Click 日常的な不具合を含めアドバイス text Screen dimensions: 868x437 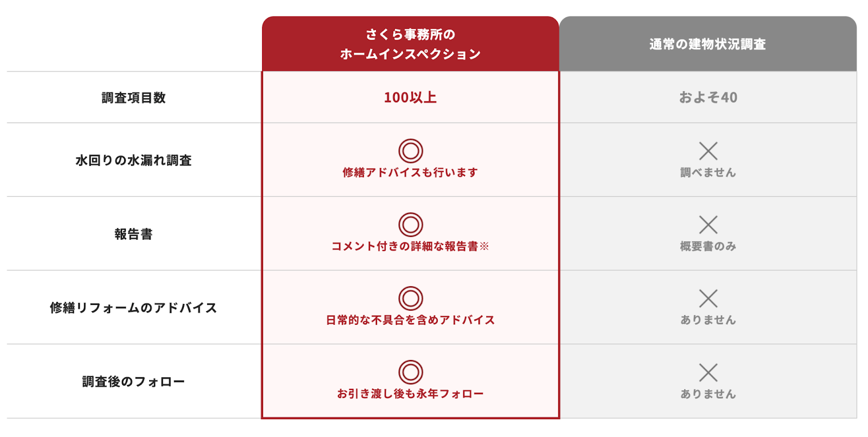410,320
